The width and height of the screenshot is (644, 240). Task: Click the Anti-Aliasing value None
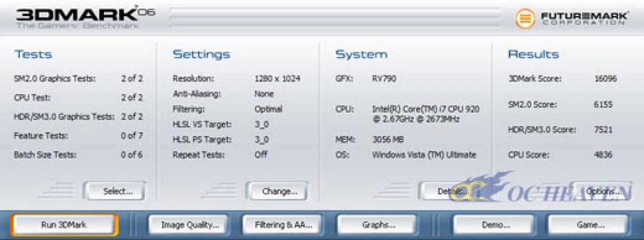[x=264, y=94]
